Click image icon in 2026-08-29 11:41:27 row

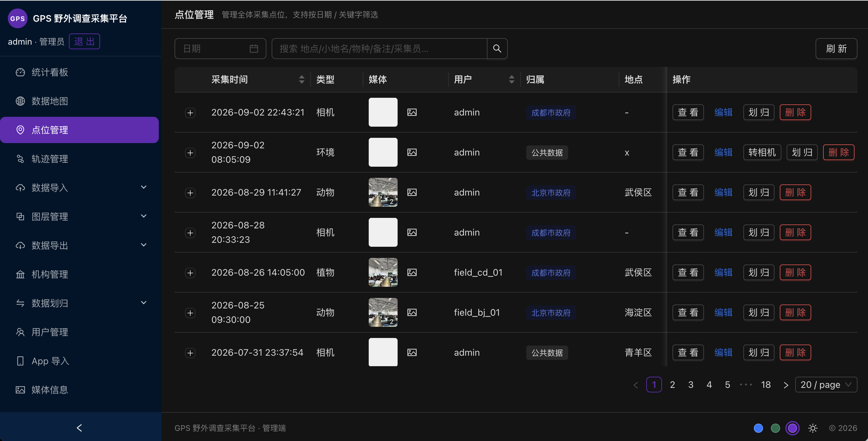[x=412, y=192]
